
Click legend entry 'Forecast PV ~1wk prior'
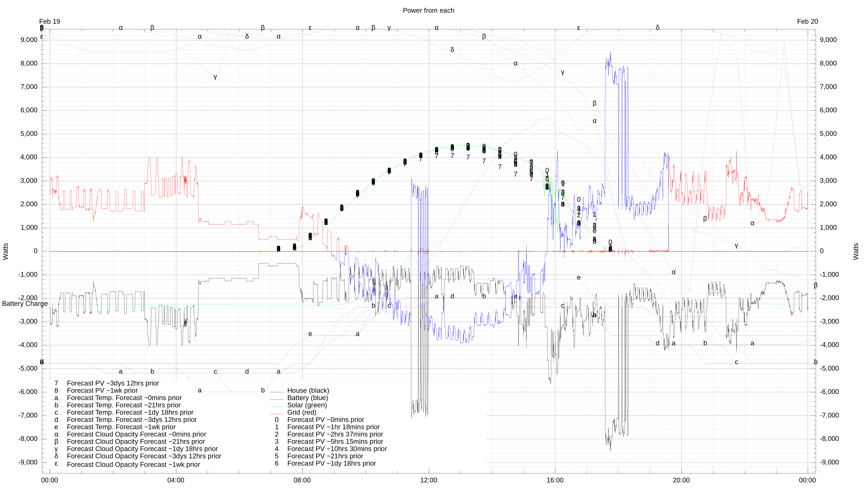pos(102,391)
